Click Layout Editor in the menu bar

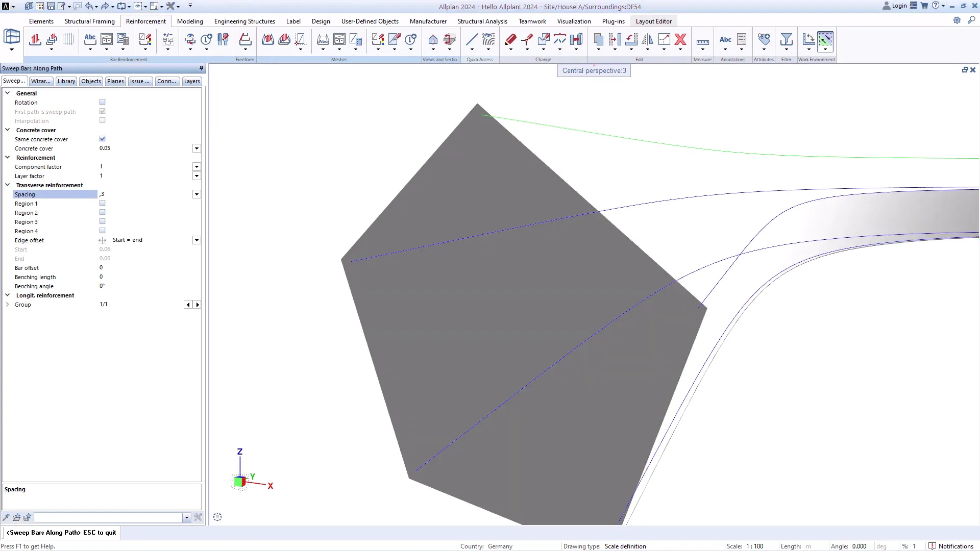[x=654, y=21]
